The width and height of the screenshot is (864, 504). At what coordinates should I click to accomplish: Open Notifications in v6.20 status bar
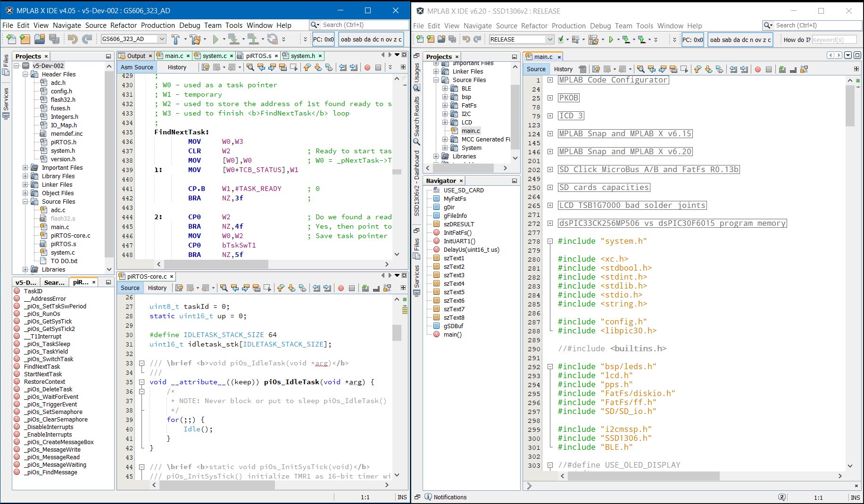coord(446,497)
